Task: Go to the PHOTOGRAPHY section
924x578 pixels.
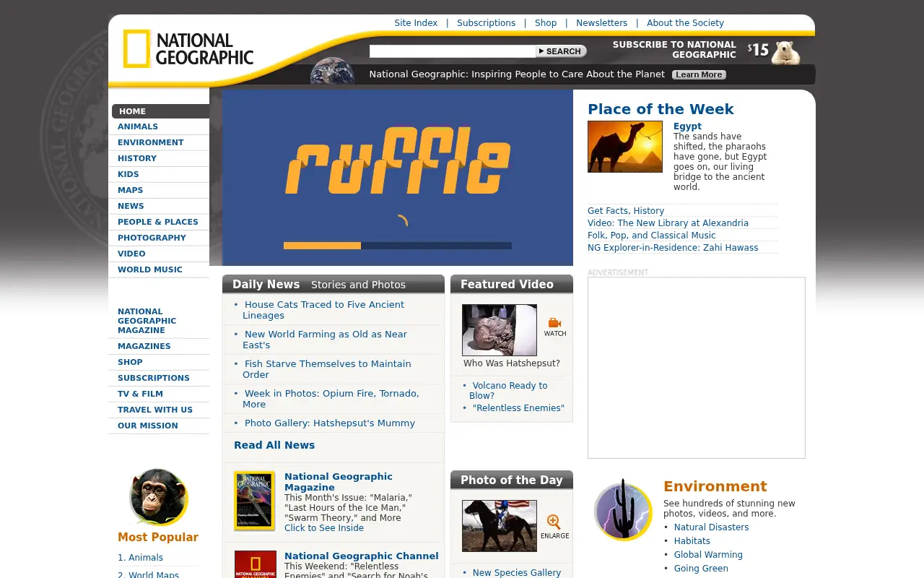Action: coord(152,238)
